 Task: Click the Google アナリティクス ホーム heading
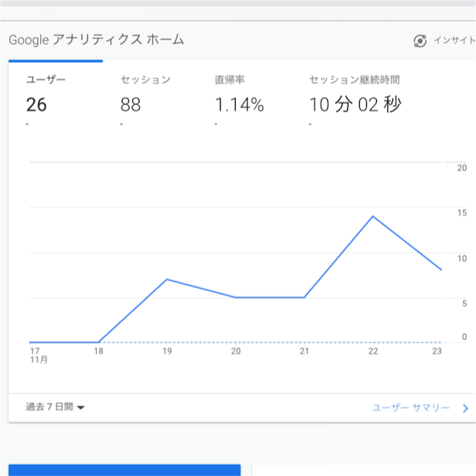(x=96, y=40)
